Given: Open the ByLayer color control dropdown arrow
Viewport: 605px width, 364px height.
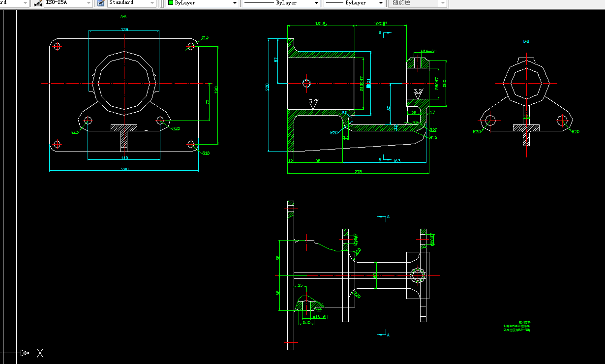Looking at the screenshot, I should click(x=235, y=3).
